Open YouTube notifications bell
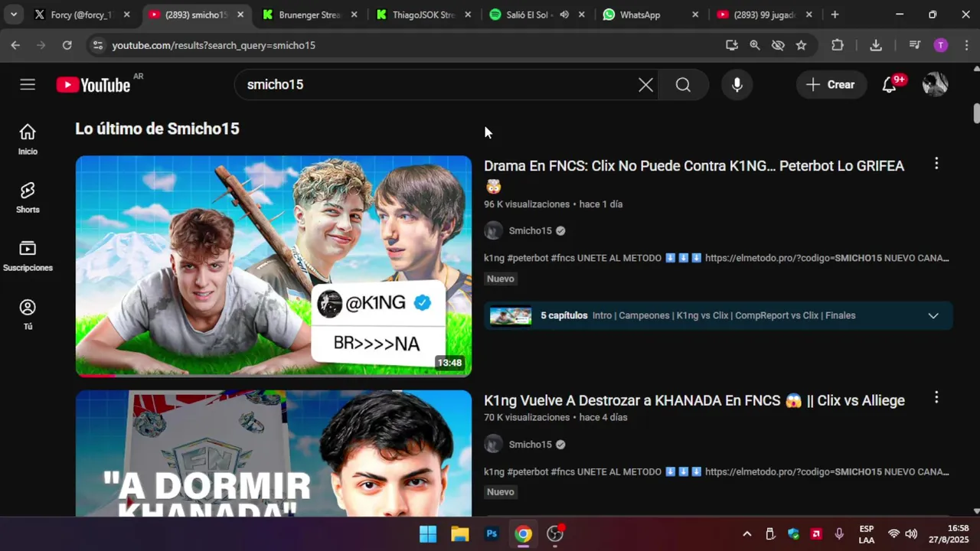This screenshot has width=980, height=551. pyautogui.click(x=889, y=85)
